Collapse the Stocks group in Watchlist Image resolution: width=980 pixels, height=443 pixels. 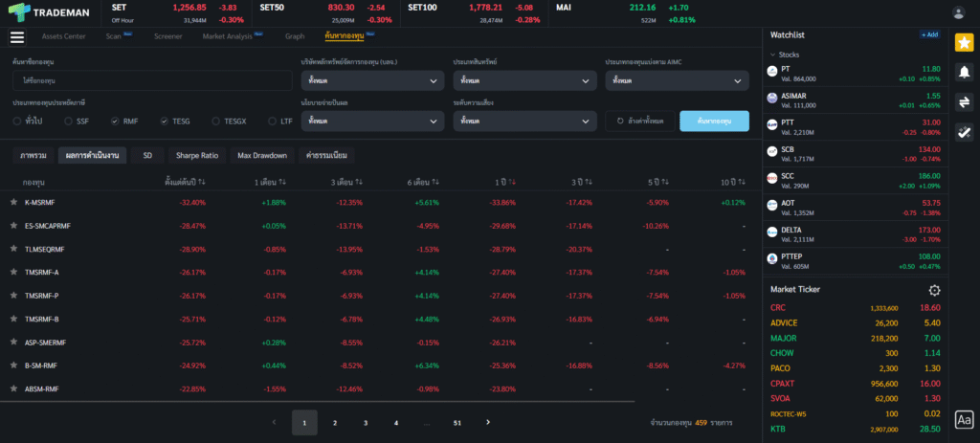tap(772, 55)
